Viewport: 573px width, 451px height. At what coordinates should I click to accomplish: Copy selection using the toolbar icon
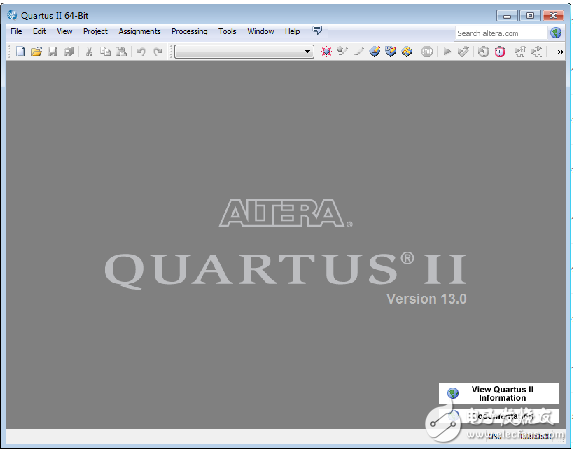[x=105, y=52]
